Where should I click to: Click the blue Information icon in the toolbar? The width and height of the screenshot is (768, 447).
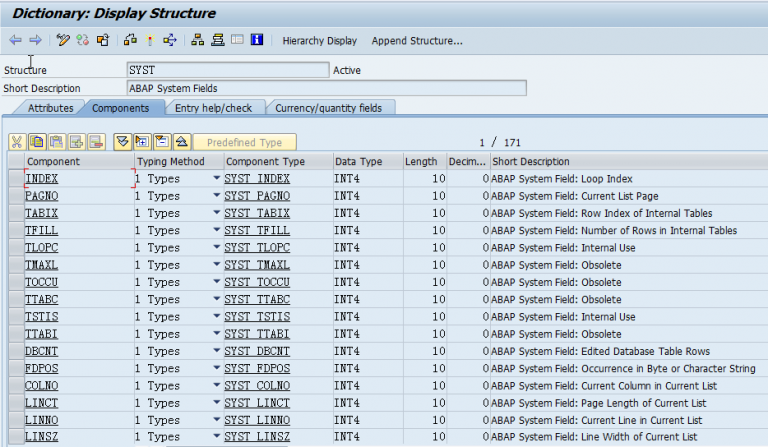[257, 41]
